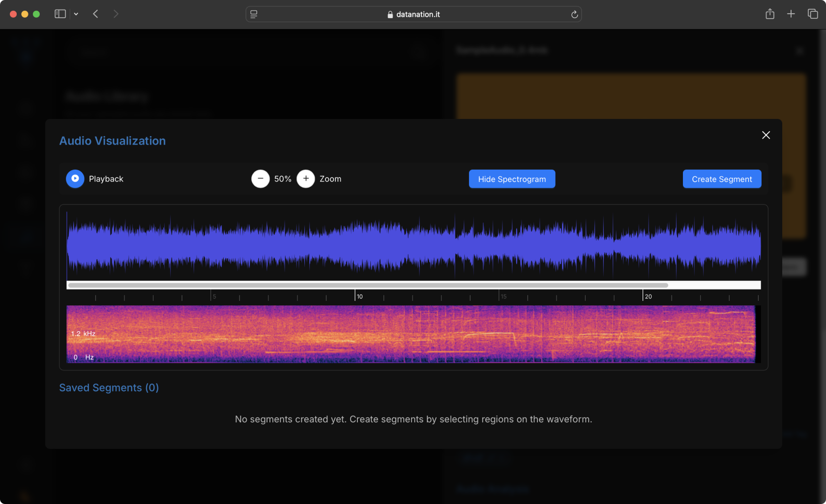826x504 pixels.
Task: Click the 10-second timeline marker
Action: click(355, 296)
